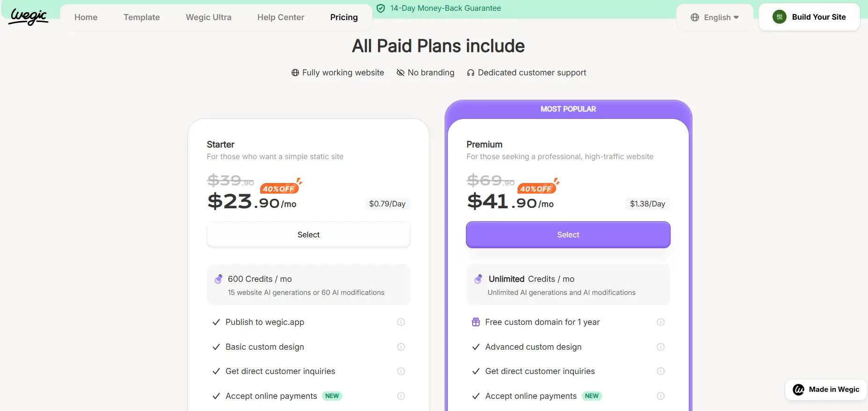868x411 pixels.
Task: Open the Template menu item
Action: [142, 17]
